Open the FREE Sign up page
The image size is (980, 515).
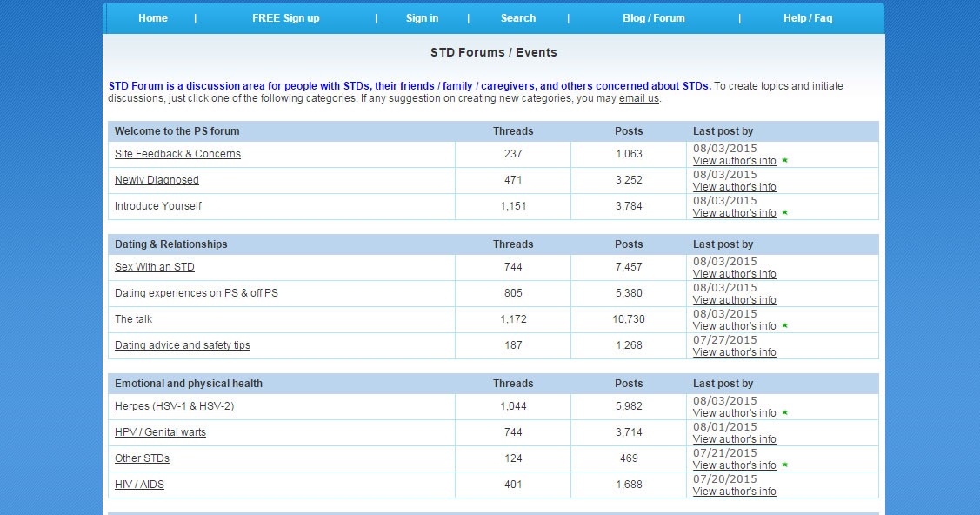[285, 18]
